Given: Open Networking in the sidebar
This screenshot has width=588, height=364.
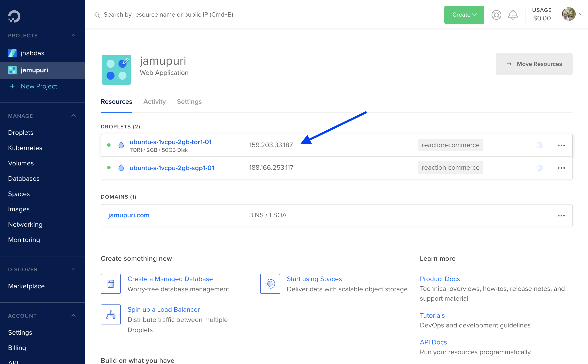Looking at the screenshot, I should click(25, 225).
